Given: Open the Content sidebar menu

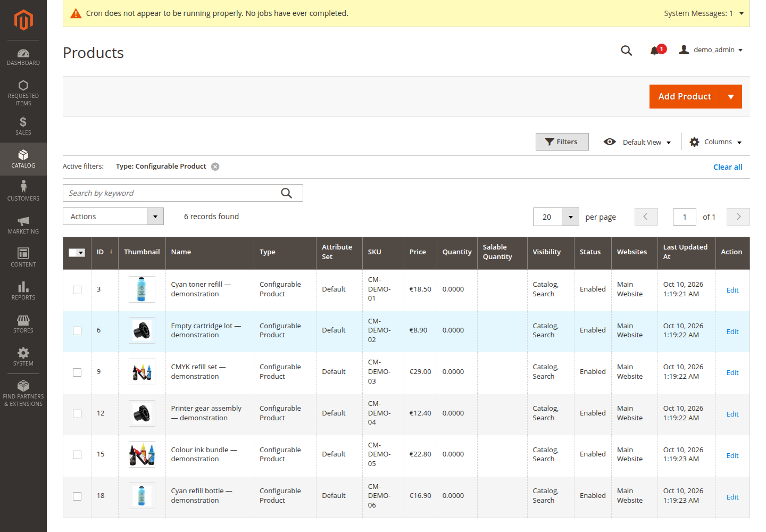Looking at the screenshot, I should (23, 258).
